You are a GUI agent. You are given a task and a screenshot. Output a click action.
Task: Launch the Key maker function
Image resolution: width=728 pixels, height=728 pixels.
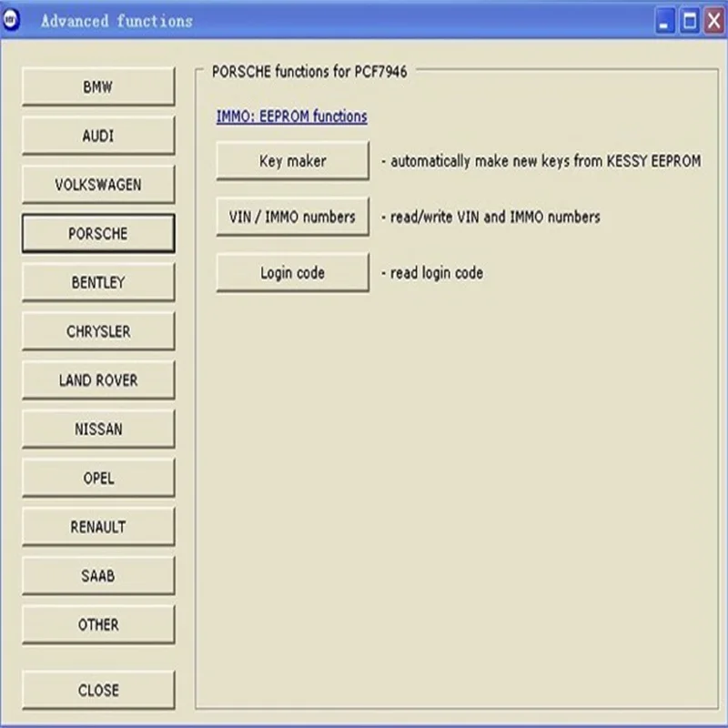[x=292, y=161]
